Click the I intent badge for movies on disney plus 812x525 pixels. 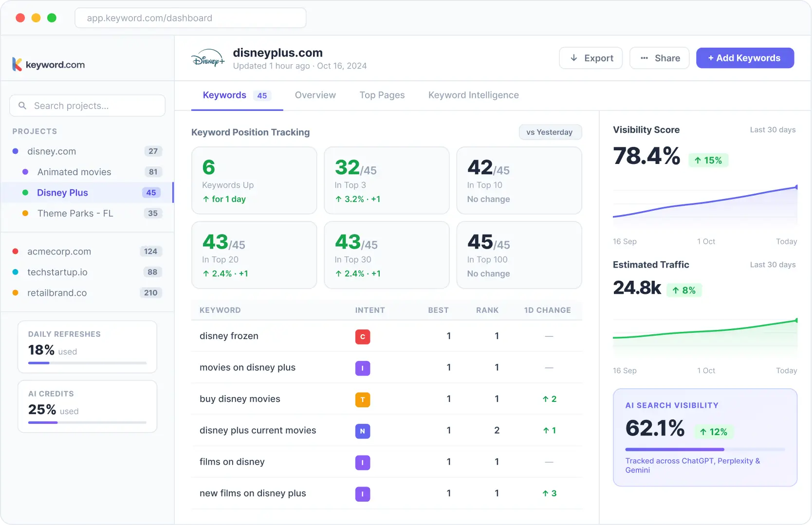pyautogui.click(x=362, y=368)
